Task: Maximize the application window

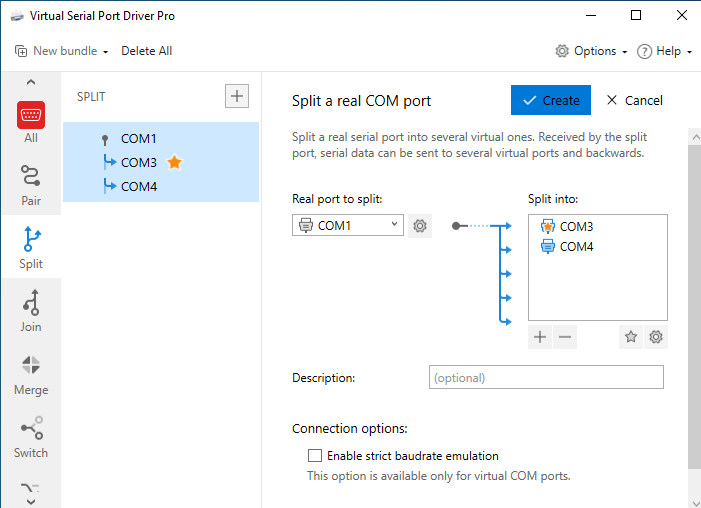Action: pyautogui.click(x=636, y=16)
